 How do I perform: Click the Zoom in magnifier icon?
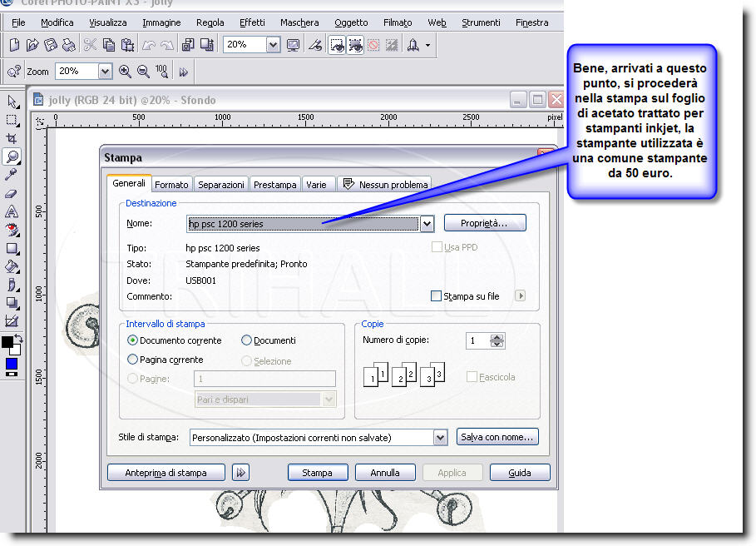click(x=125, y=72)
